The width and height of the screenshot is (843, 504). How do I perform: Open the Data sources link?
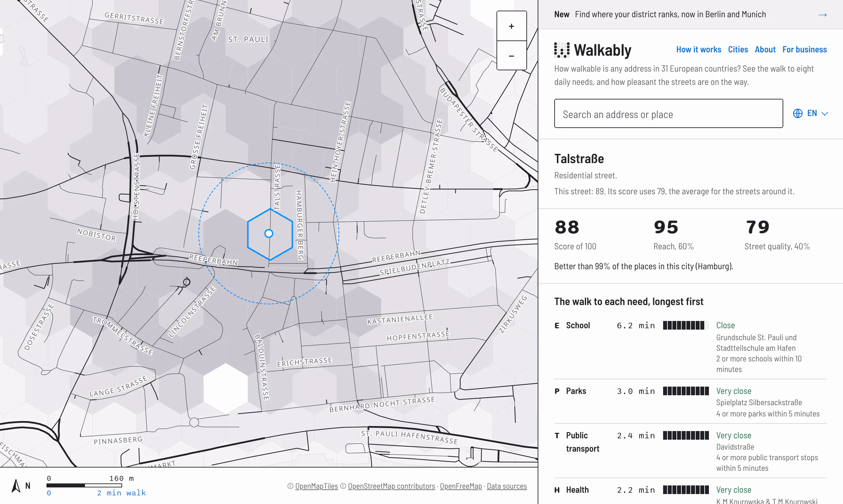point(507,486)
